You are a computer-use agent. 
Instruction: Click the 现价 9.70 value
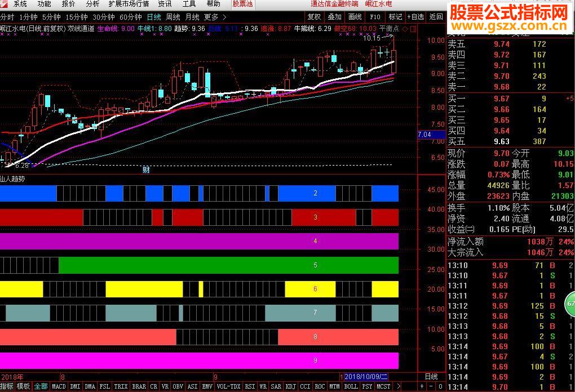tap(501, 153)
